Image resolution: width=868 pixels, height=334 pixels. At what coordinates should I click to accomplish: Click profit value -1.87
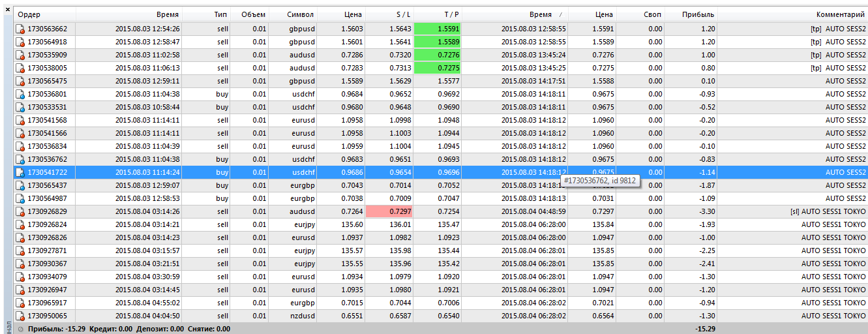point(707,185)
